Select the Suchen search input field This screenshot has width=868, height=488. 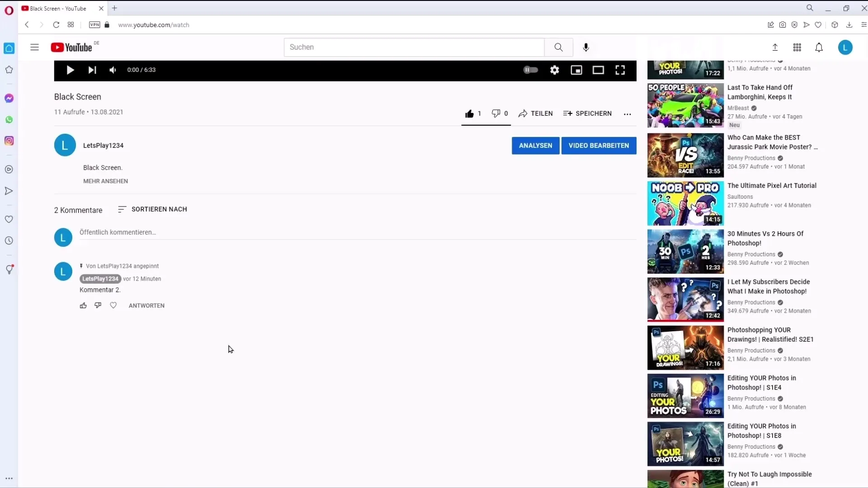(x=414, y=47)
